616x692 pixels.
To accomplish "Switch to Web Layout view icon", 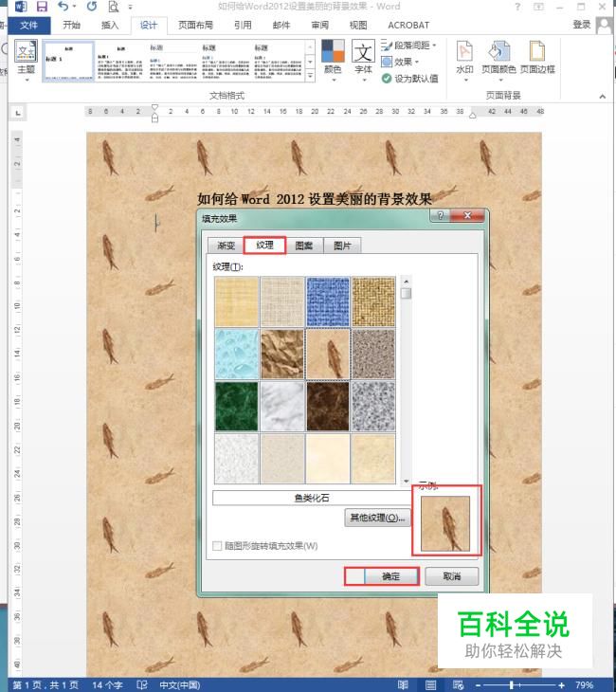I will pos(459,685).
